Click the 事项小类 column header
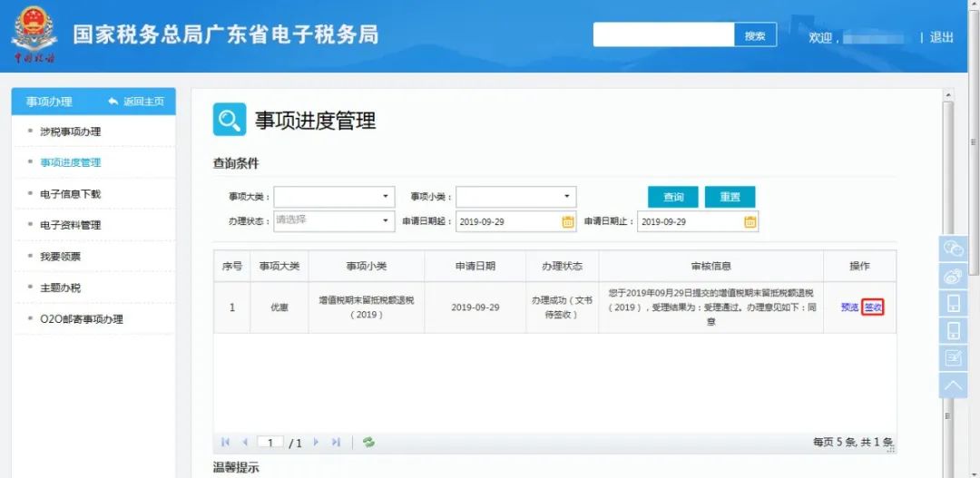This screenshot has width=980, height=478. 367,266
